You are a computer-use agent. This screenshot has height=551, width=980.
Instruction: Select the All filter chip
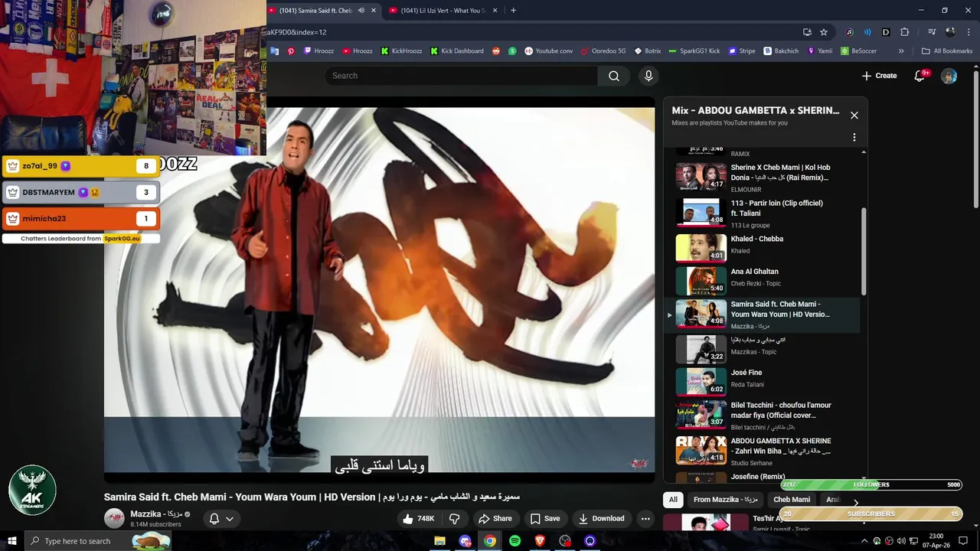(x=673, y=500)
